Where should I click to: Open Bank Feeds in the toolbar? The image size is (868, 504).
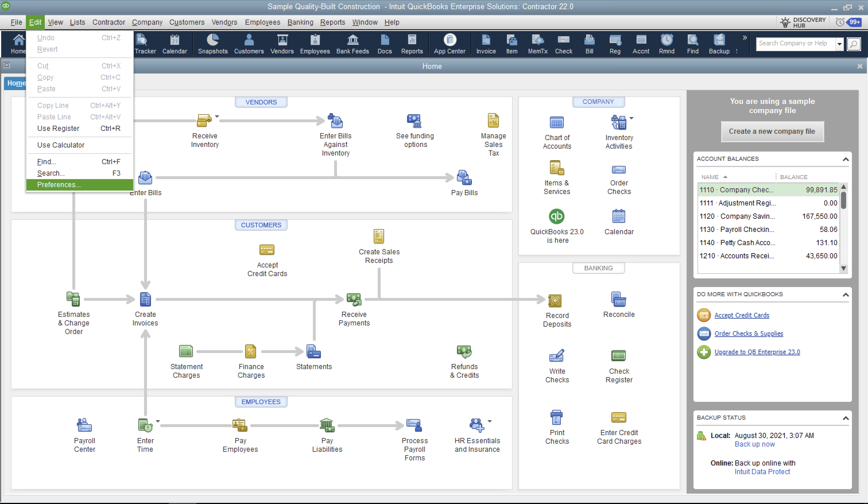coord(352,44)
